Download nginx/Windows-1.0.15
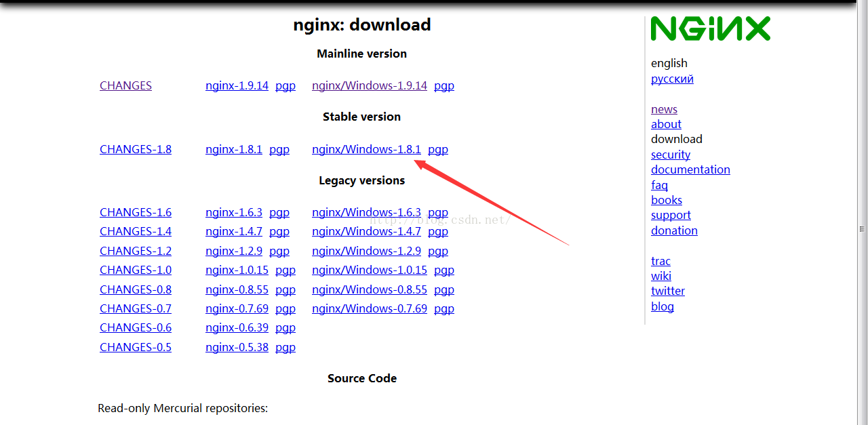The width and height of the screenshot is (868, 425). tap(370, 270)
